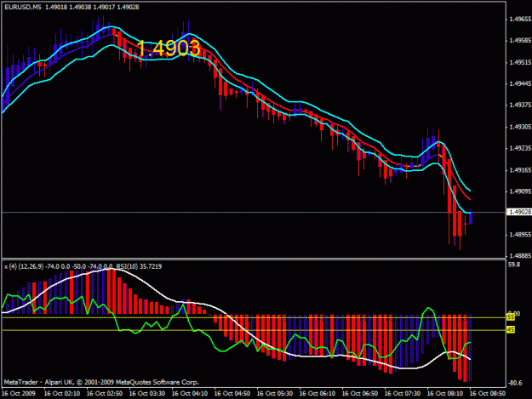Click the 16 Oct 05:30 time label
This screenshot has width=532, height=399.
pos(275,393)
